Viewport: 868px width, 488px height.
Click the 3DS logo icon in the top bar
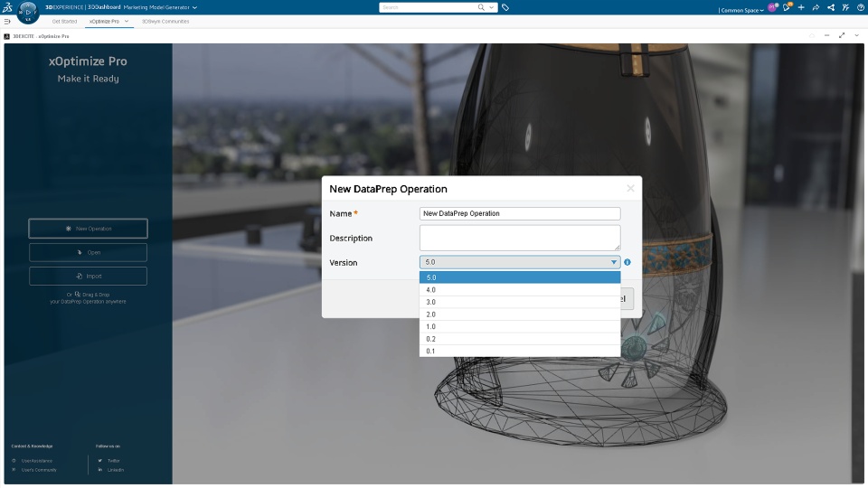(7, 7)
